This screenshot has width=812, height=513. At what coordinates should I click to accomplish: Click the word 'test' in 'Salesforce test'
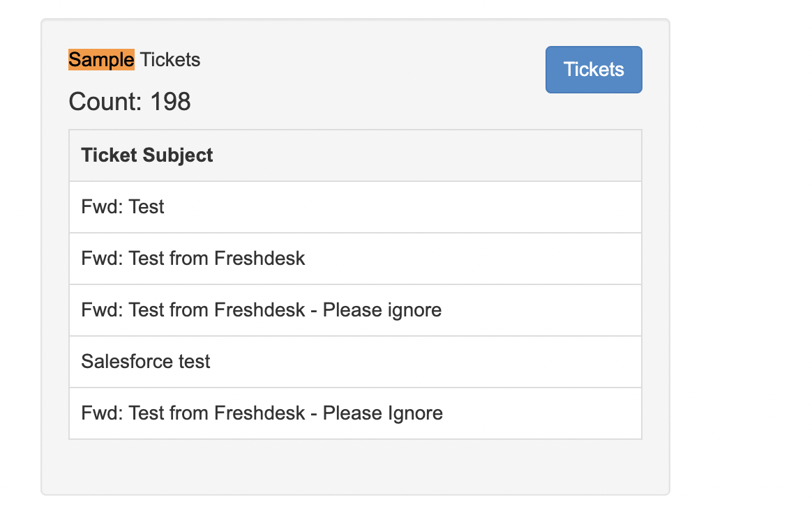194,361
